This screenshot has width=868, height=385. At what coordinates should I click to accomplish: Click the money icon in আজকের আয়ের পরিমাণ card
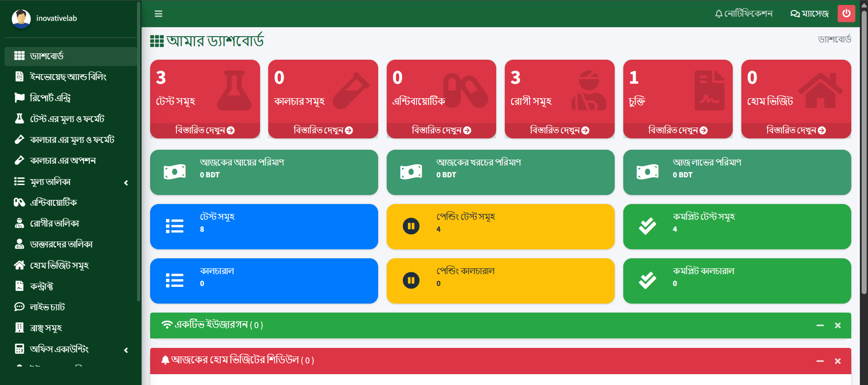tap(175, 172)
